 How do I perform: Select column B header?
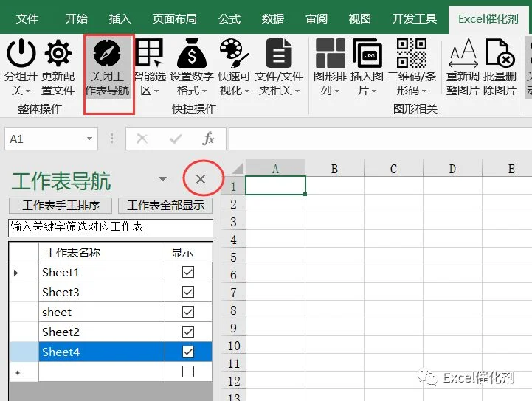(334, 169)
